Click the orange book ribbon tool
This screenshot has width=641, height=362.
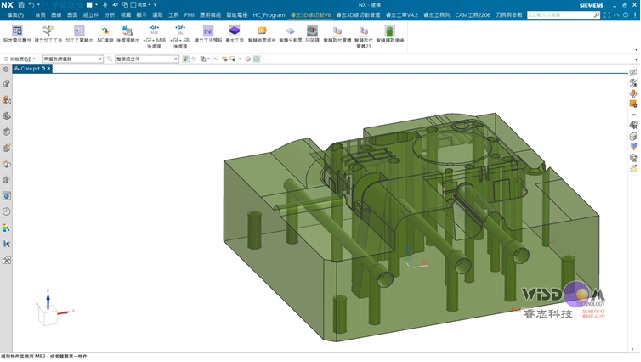point(262,34)
